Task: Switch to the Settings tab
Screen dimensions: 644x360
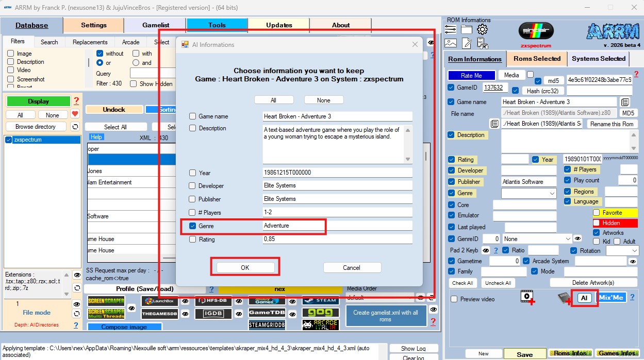Action: 94,25
